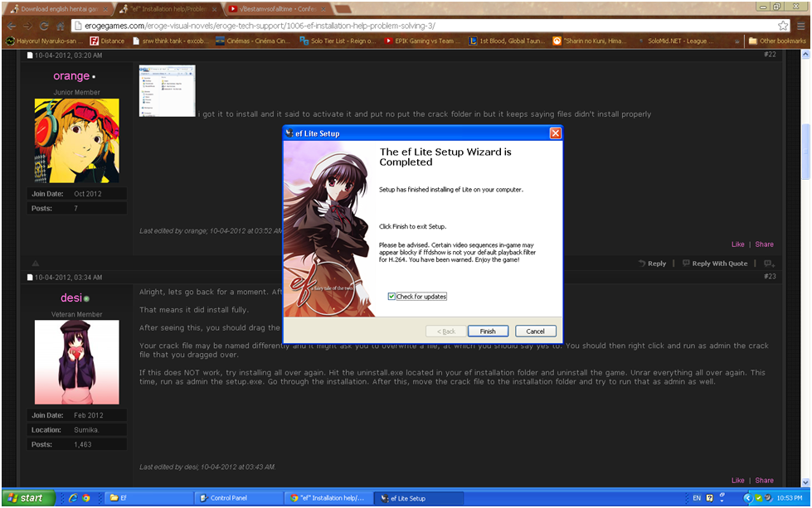The image size is (812, 508).
Task: Switch to Download english hentai browser tab
Action: pos(56,8)
